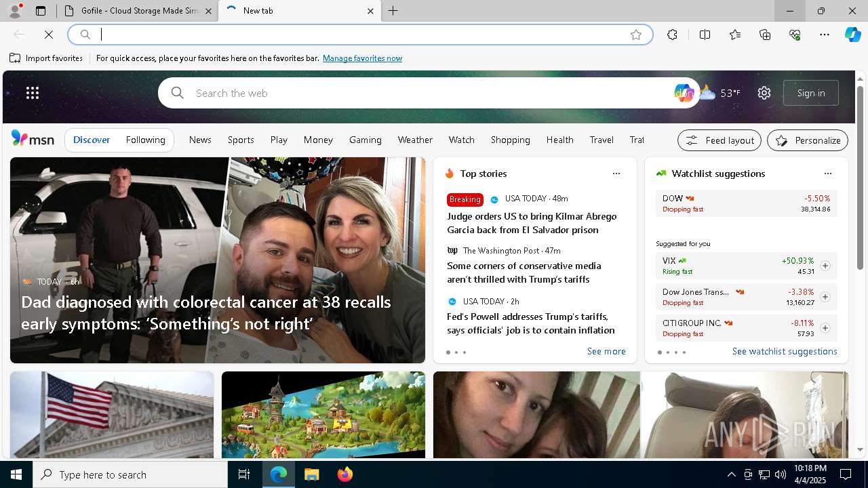Focus the browser address bar
This screenshot has width=868, height=488.
361,35
